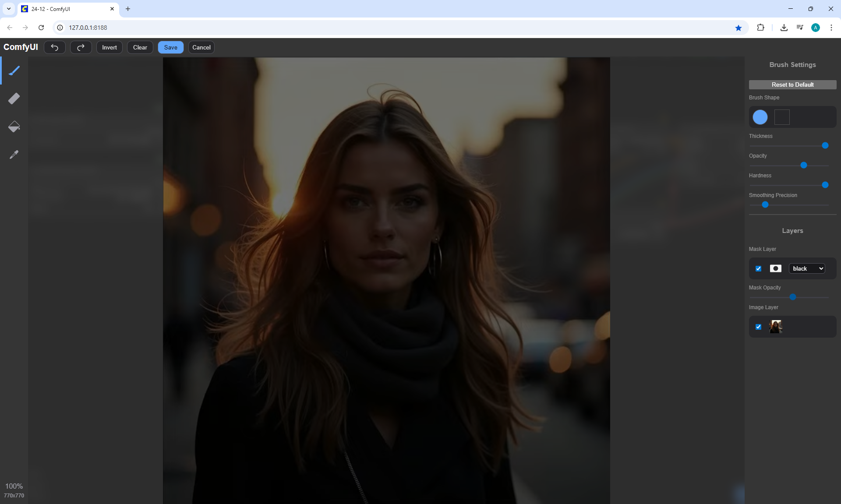Click the mask layer preview icon

point(775,268)
